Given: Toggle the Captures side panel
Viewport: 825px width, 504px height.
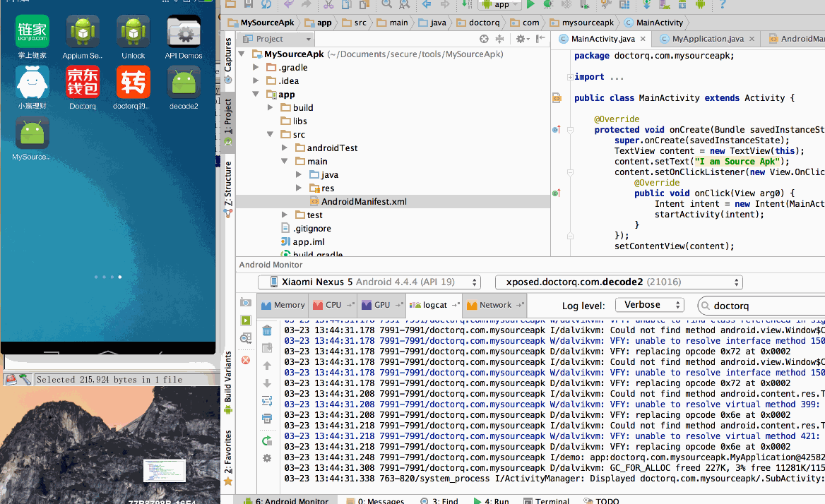Looking at the screenshot, I should point(228,56).
